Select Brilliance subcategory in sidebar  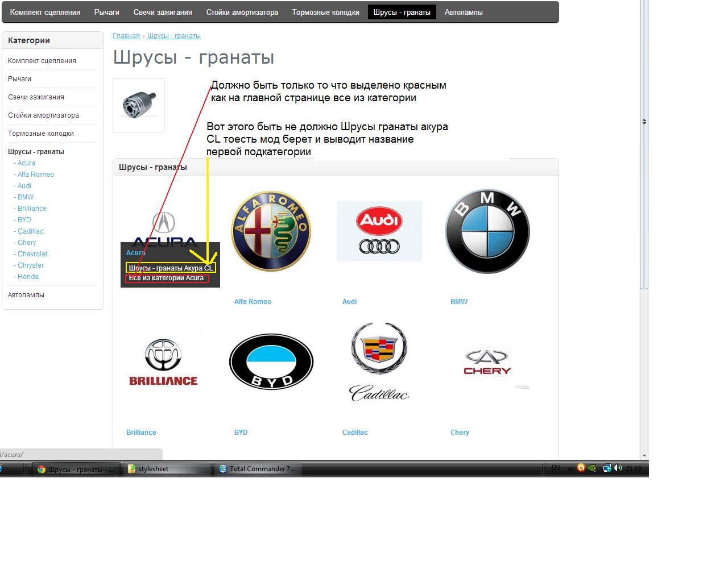pyautogui.click(x=32, y=209)
